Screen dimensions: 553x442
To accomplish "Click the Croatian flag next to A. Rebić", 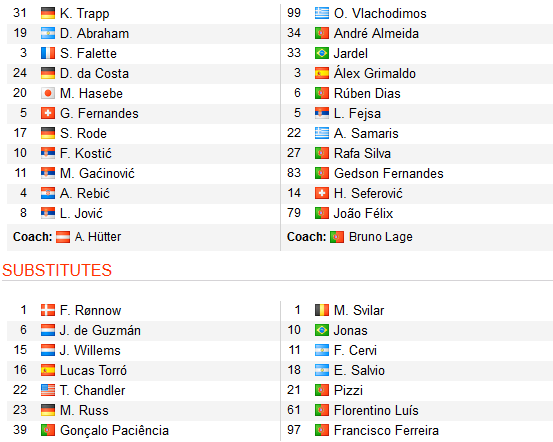I will (48, 193).
